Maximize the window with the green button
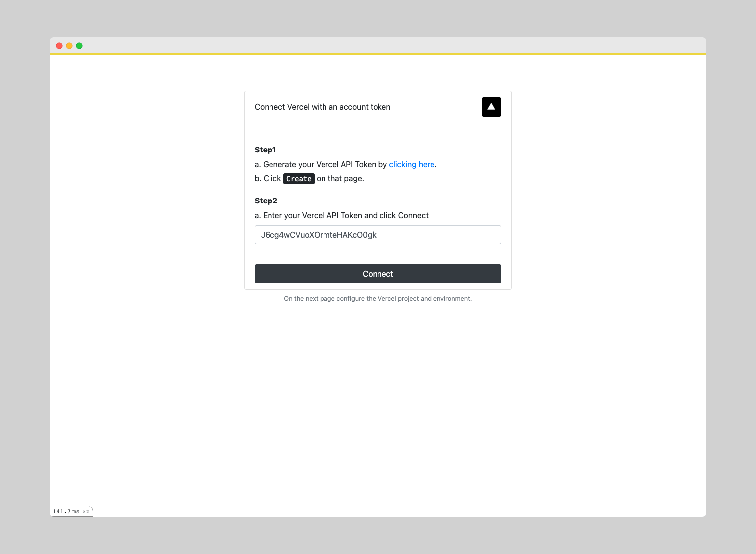 coord(79,46)
